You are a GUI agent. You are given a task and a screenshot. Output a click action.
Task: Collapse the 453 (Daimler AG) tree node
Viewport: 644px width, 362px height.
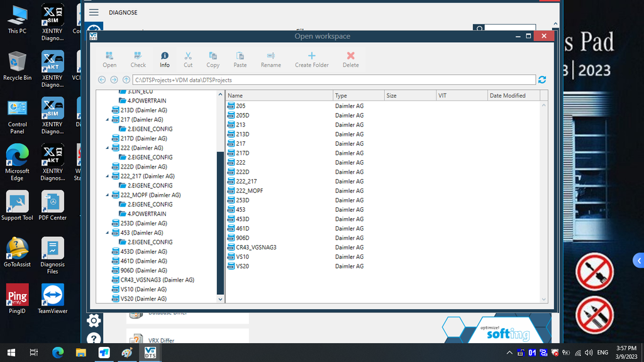click(108, 233)
